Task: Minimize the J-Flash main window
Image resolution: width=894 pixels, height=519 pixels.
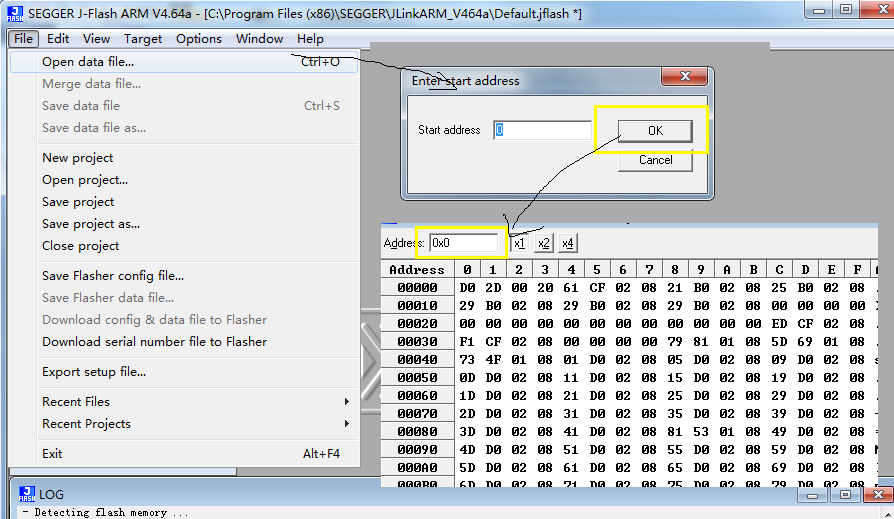Action: 819,10
